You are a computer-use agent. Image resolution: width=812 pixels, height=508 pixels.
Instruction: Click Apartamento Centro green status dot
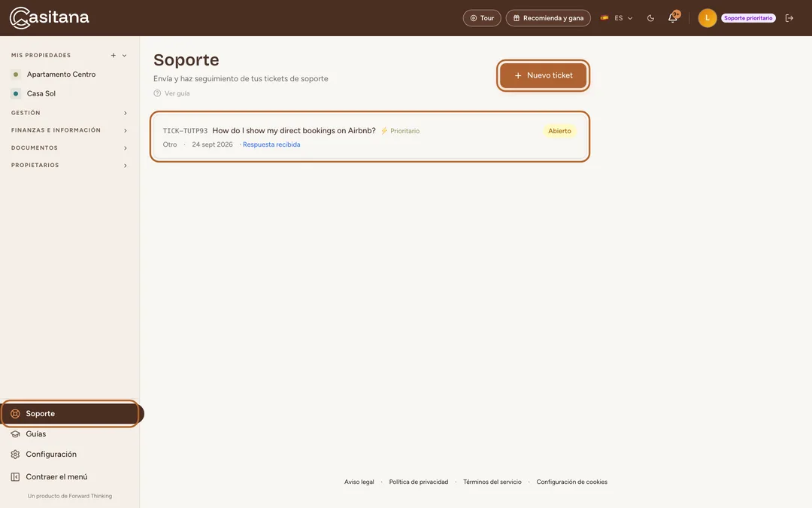tap(16, 75)
